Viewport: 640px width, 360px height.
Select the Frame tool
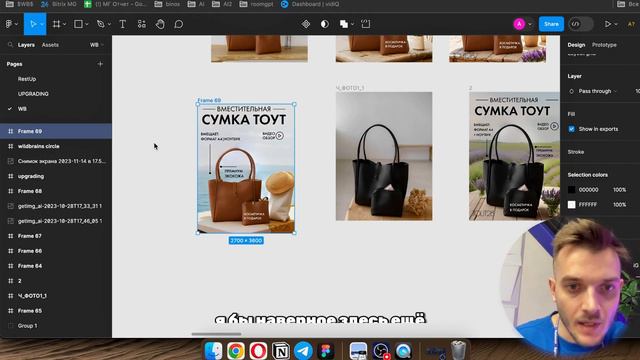[56, 24]
